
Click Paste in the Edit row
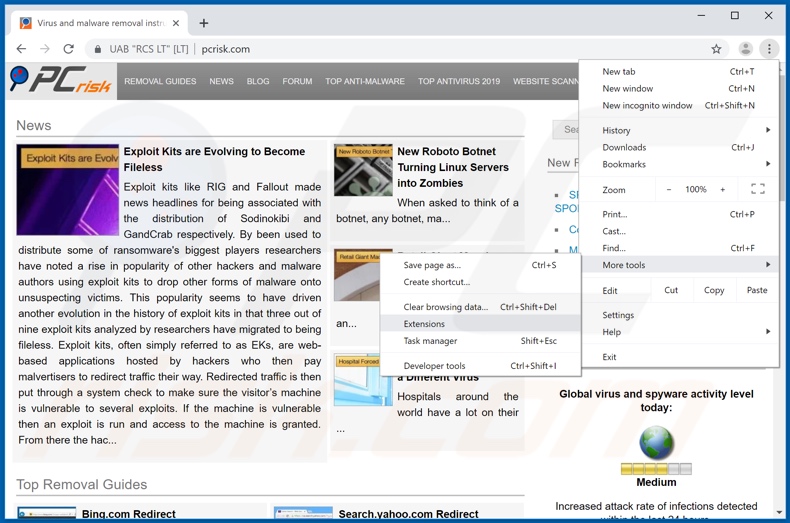(757, 290)
